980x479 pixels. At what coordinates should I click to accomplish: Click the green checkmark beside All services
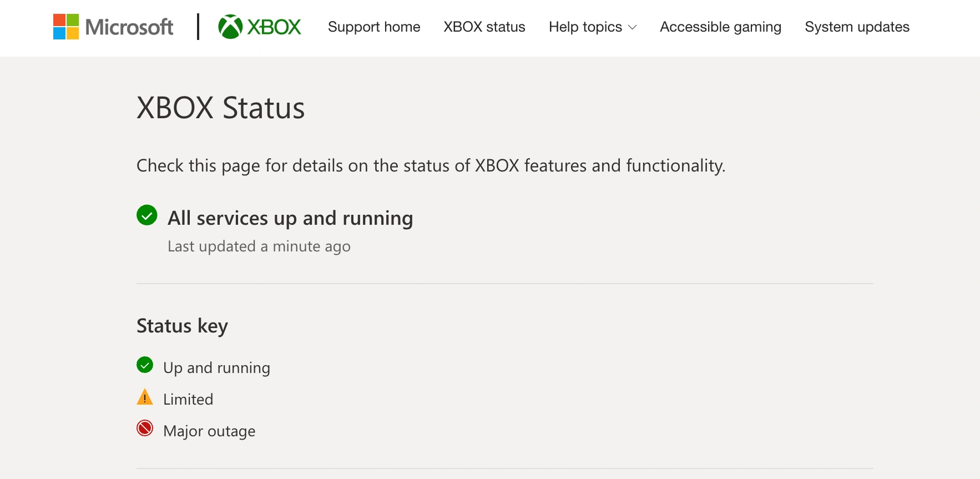click(147, 215)
